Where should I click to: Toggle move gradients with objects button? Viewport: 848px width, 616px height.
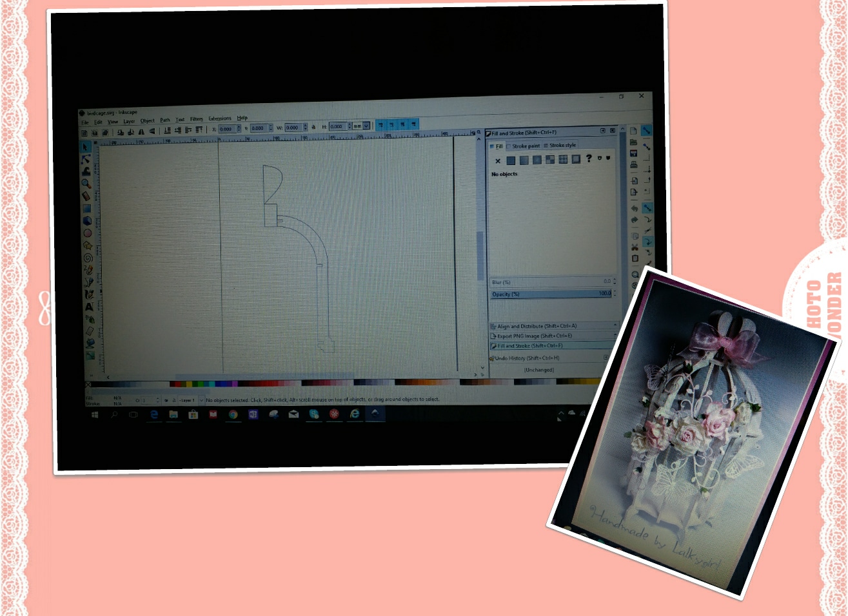(402, 124)
